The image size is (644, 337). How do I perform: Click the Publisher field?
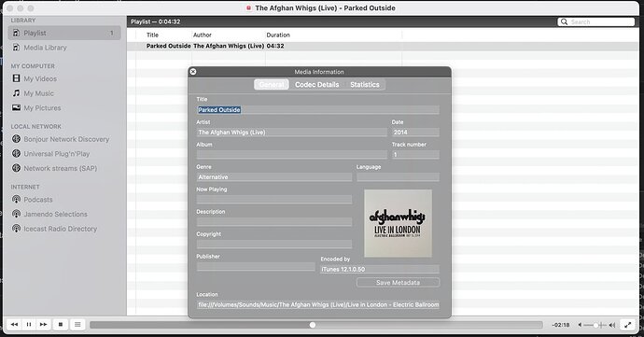256,266
